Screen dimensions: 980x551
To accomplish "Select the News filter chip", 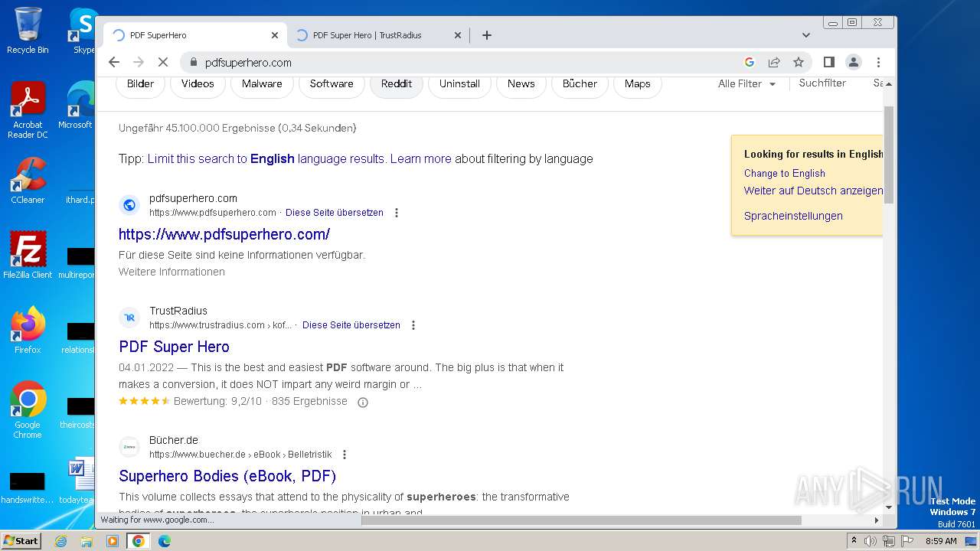I will 521,83.
